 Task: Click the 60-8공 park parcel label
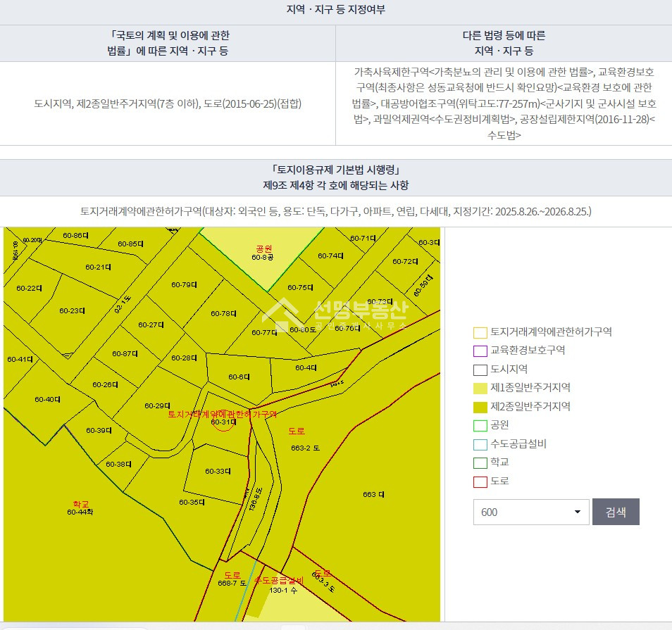click(262, 257)
